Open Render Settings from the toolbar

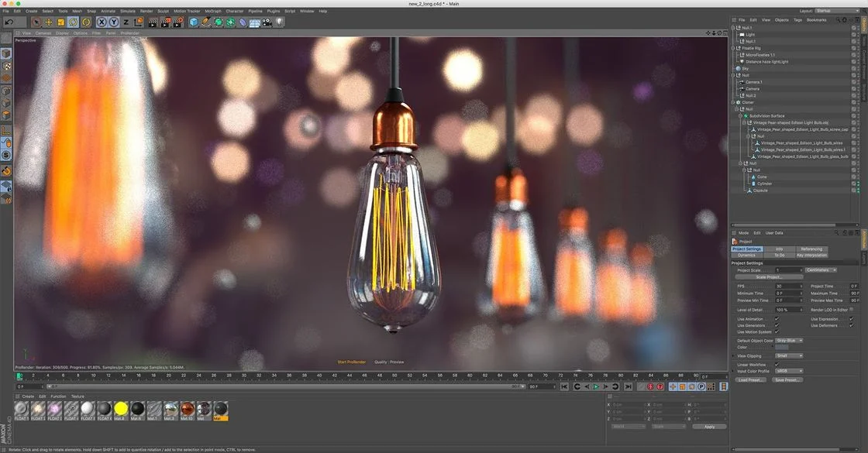coord(180,22)
